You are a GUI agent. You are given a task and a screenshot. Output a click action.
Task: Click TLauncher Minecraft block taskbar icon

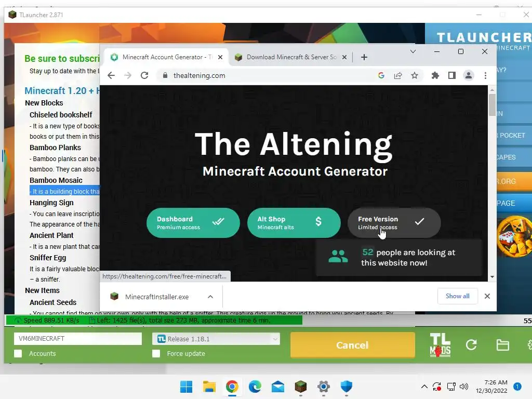click(301, 387)
